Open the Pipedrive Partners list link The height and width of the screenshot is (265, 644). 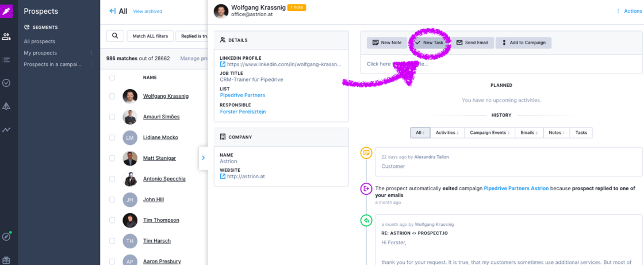click(x=242, y=95)
